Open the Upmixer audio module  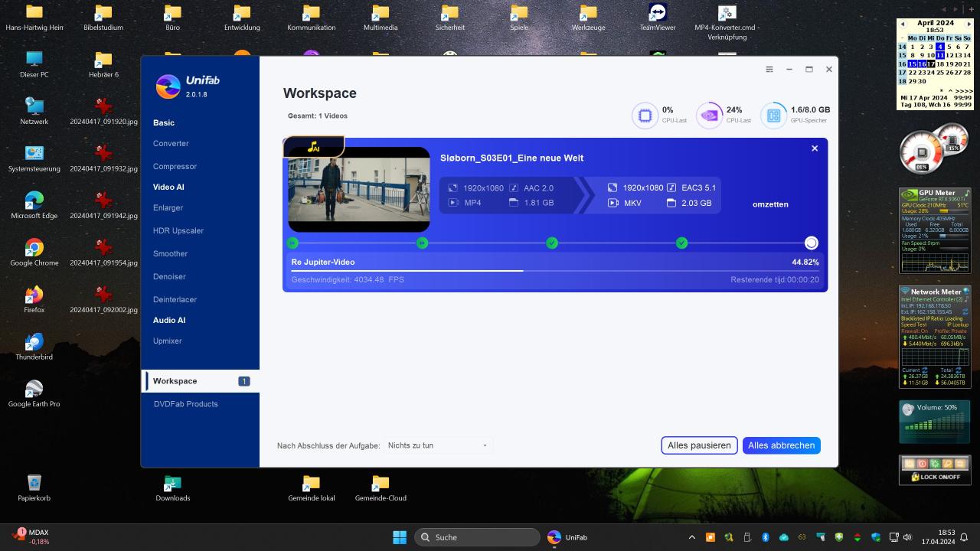coord(167,341)
